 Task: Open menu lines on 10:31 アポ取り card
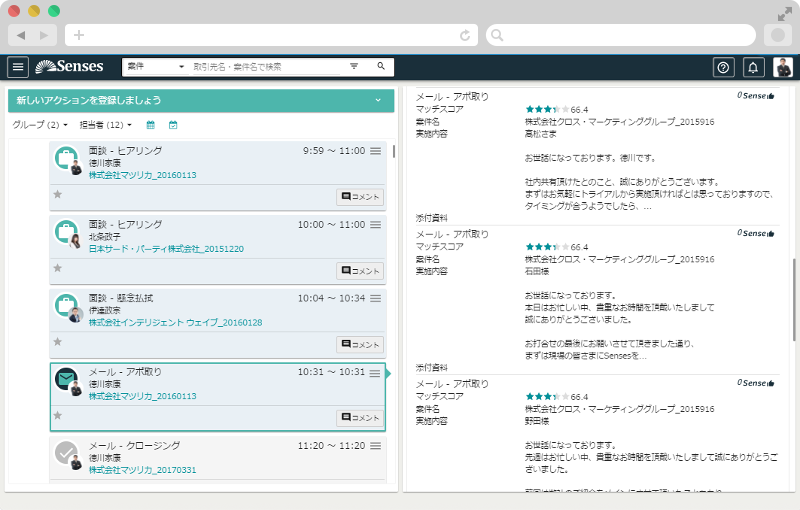click(x=375, y=373)
